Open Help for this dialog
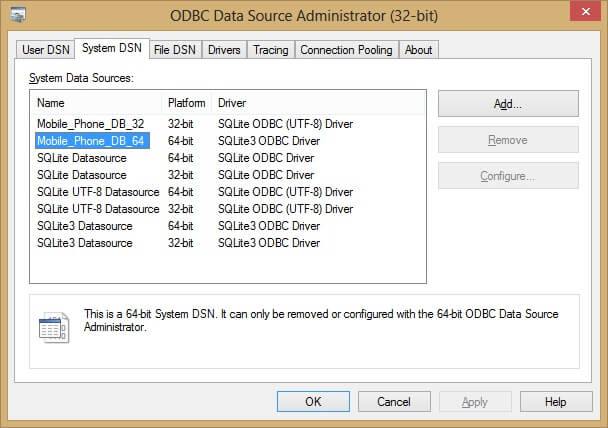 556,401
